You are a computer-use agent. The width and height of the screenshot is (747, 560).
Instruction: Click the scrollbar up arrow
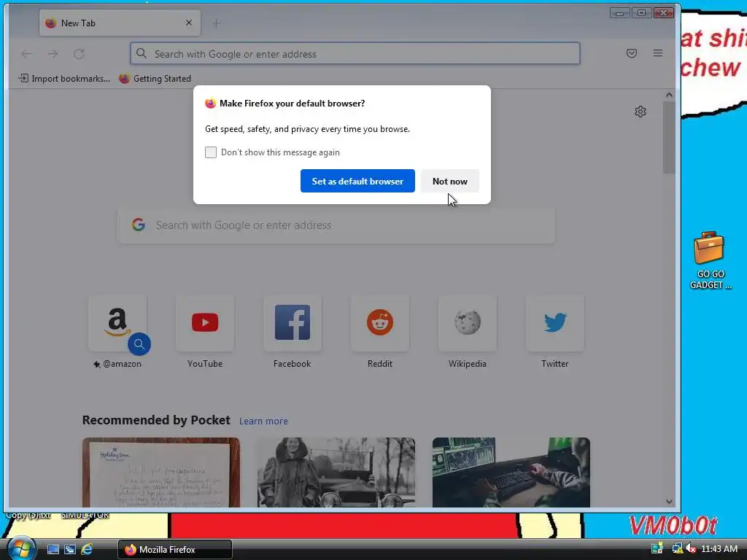pyautogui.click(x=669, y=95)
